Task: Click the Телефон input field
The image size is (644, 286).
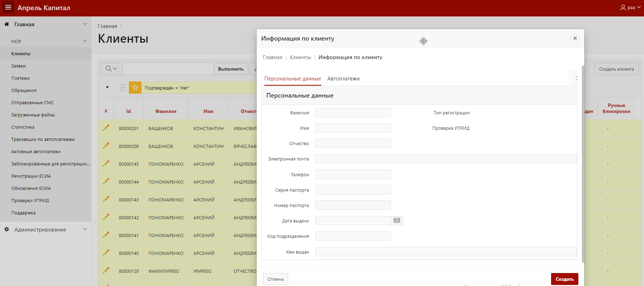Action: (353, 174)
